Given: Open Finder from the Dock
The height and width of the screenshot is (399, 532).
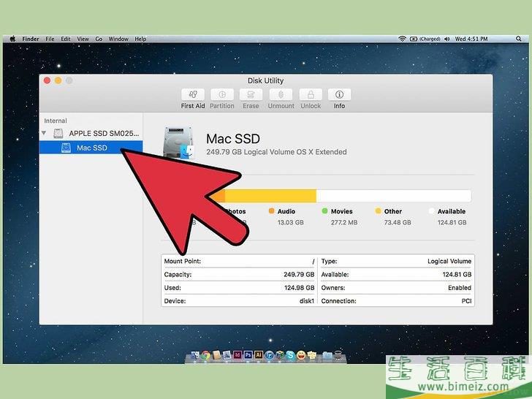Looking at the screenshot, I should (x=195, y=355).
